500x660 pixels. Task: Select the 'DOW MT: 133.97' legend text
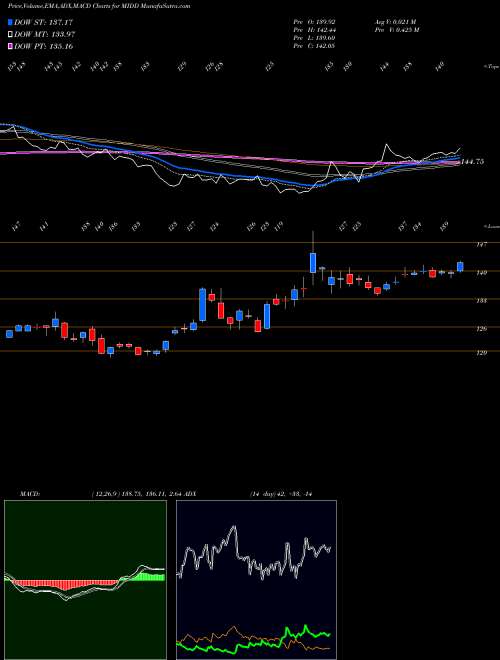click(45, 34)
